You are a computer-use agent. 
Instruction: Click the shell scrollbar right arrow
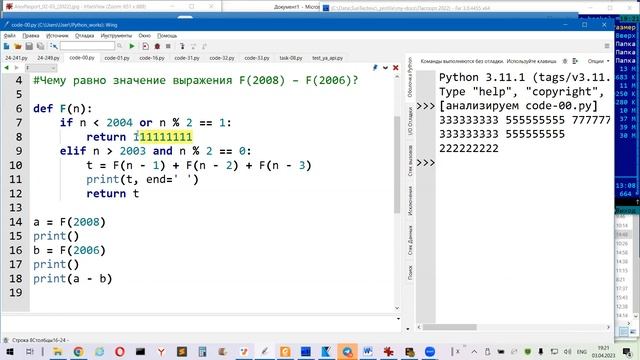[x=608, y=327]
